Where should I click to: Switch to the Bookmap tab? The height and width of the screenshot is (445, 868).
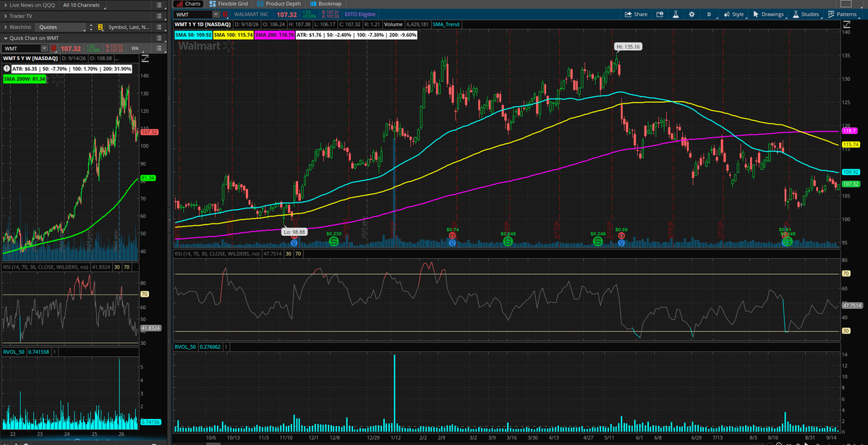[325, 4]
